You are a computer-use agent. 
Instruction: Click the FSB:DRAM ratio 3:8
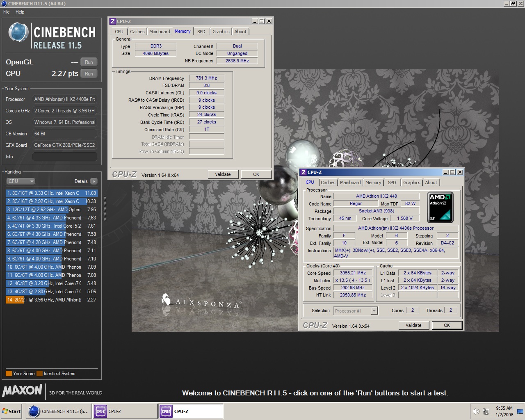[x=206, y=85]
